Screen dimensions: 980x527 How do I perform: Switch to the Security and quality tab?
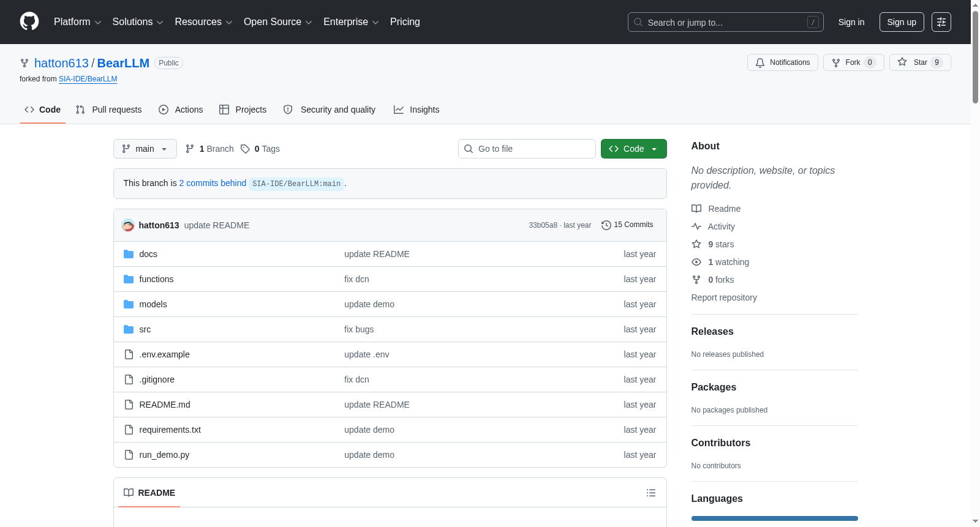(x=330, y=110)
